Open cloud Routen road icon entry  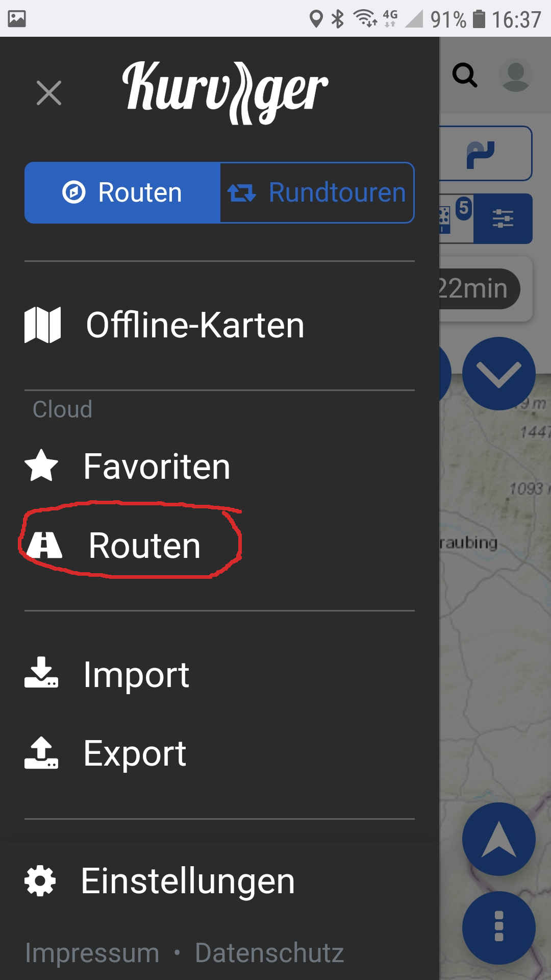pos(44,545)
